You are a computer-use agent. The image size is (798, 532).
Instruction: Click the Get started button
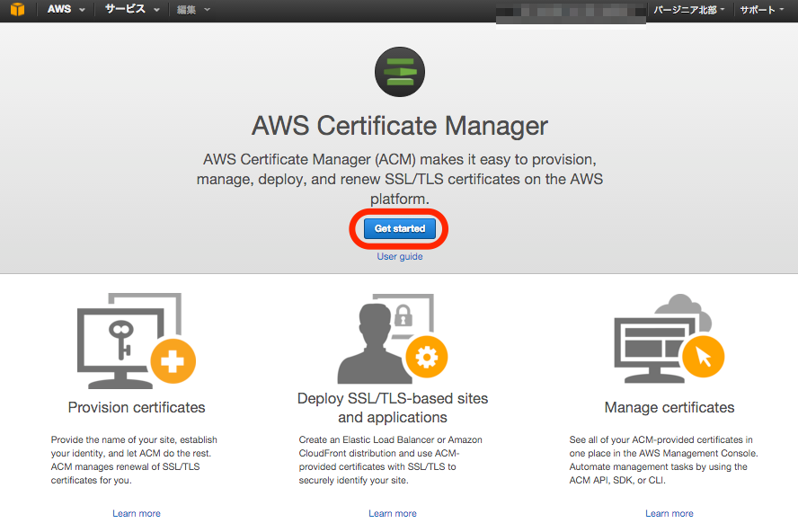click(x=399, y=229)
